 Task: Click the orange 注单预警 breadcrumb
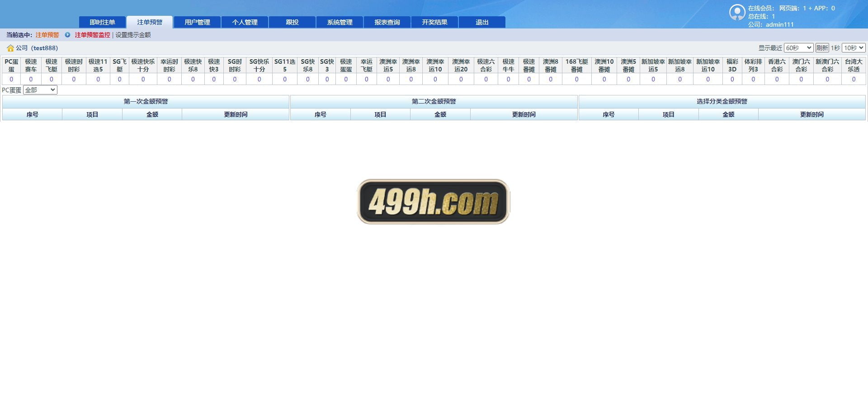[x=47, y=35]
